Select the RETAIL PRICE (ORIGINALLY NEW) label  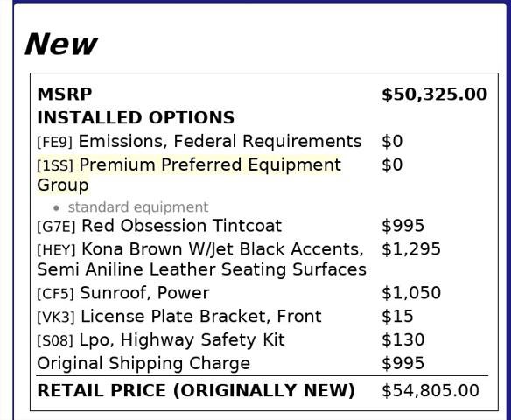pyautogui.click(x=196, y=390)
